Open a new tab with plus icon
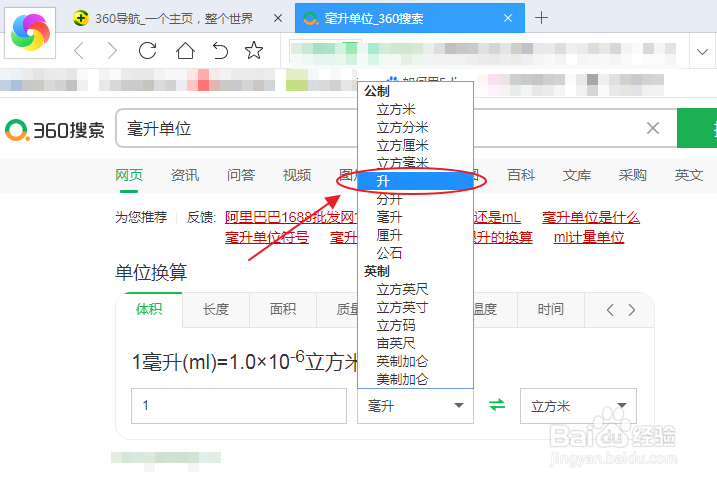Viewport: 717px width, 483px height. 541,18
